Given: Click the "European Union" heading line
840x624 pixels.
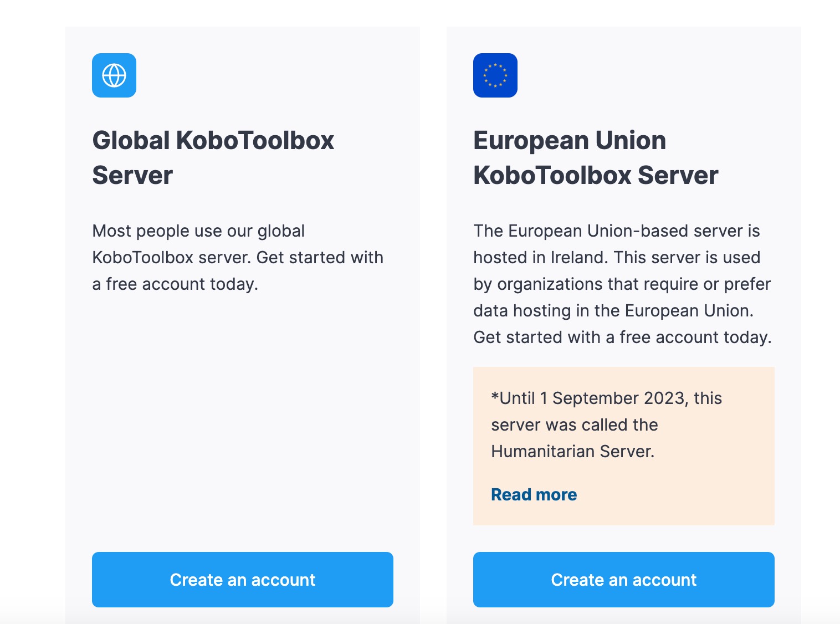Looking at the screenshot, I should (x=570, y=141).
